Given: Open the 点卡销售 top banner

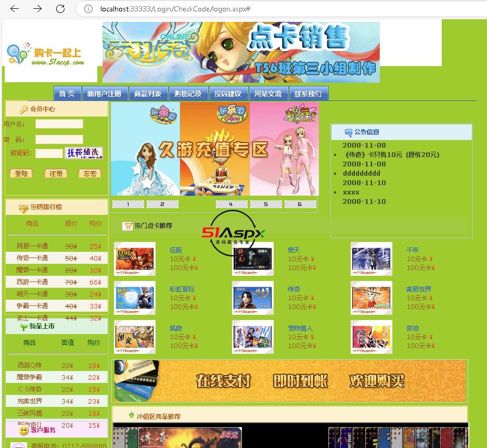Looking at the screenshot, I should [241, 52].
